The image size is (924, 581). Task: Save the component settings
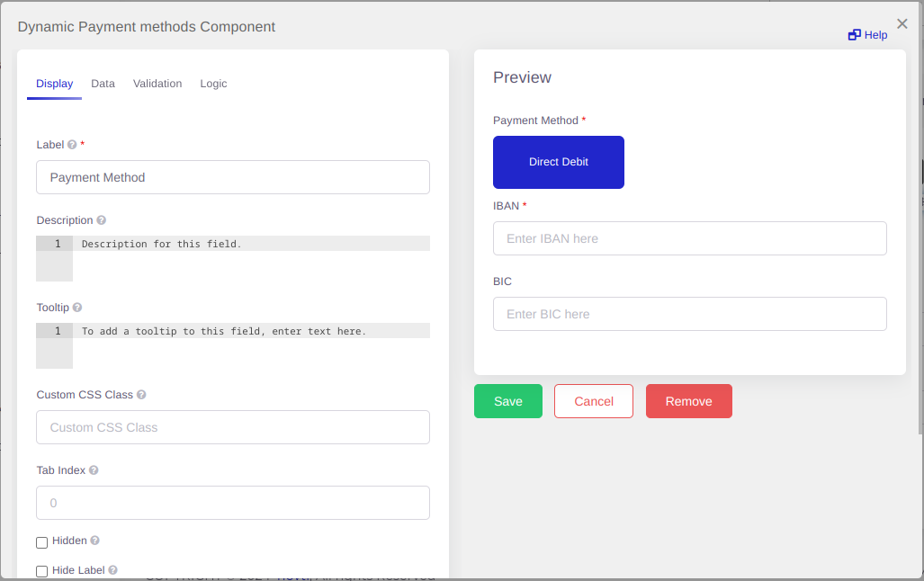click(x=507, y=401)
